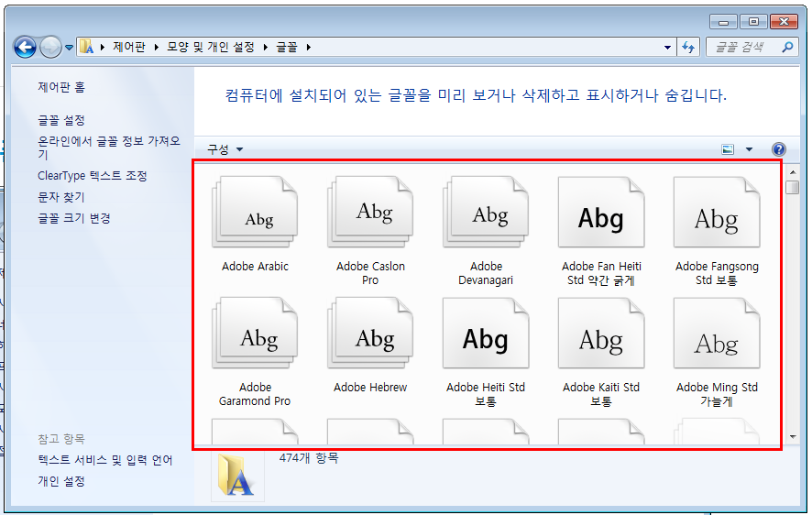Select the Adobe Arabic font icon
812x515 pixels.
click(x=255, y=213)
